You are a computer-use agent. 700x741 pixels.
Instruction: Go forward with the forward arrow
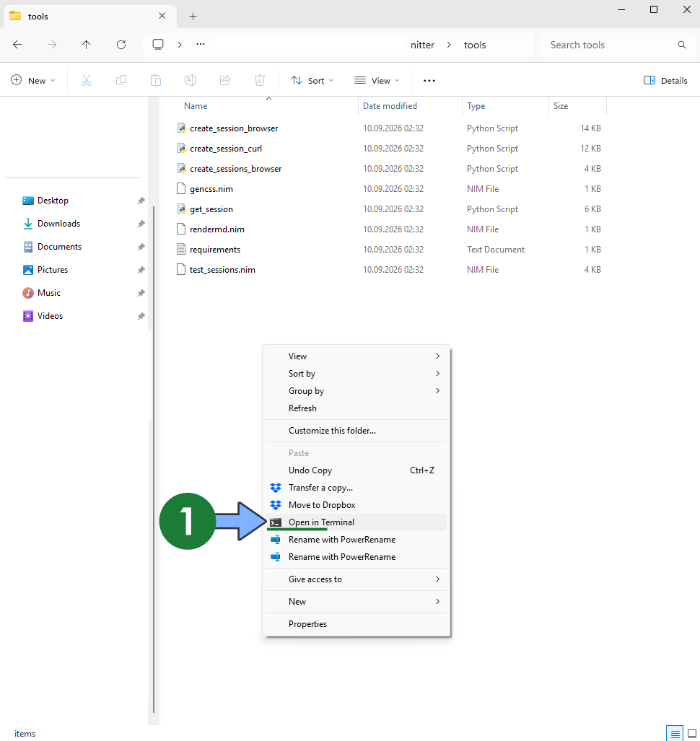pos(52,45)
